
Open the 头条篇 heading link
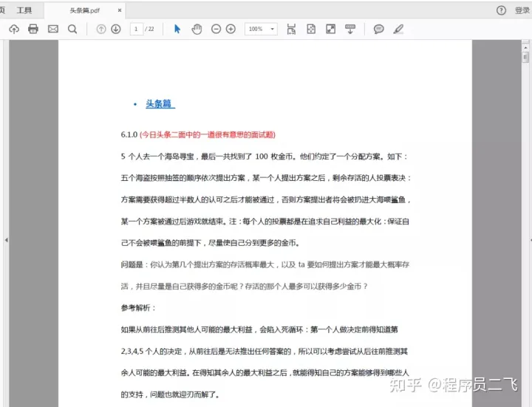(x=160, y=103)
